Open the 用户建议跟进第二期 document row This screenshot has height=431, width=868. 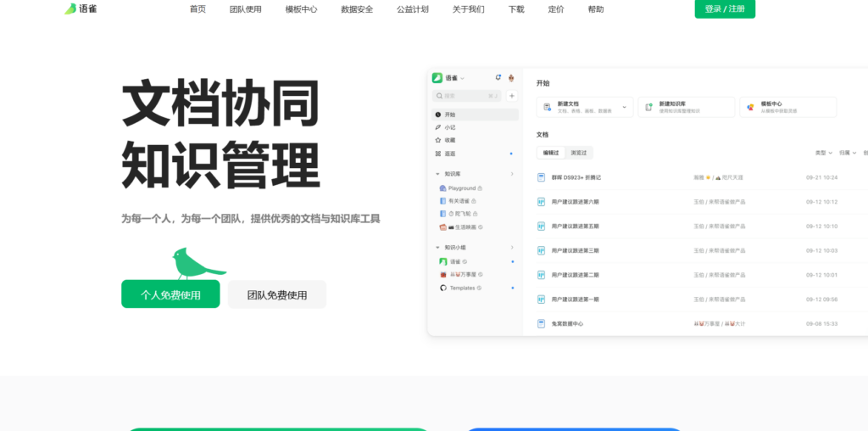(702, 275)
